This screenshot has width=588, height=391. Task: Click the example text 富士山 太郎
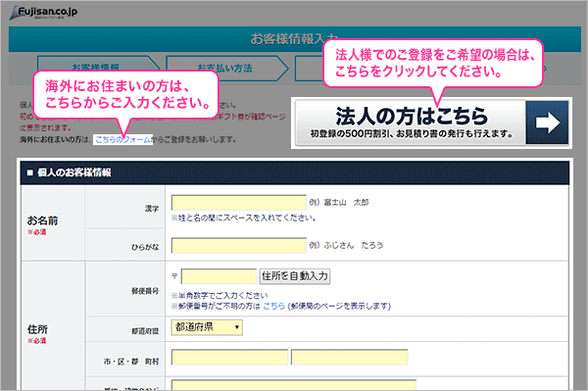346,203
